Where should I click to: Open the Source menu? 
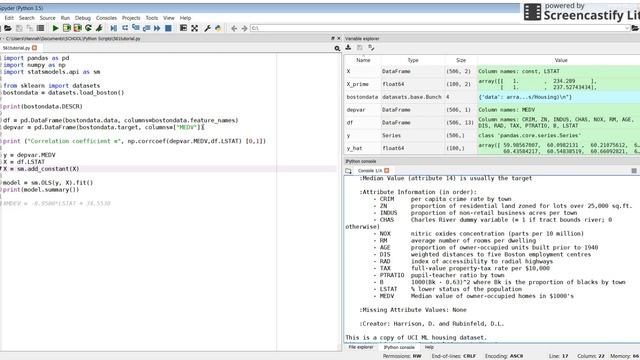(47, 18)
